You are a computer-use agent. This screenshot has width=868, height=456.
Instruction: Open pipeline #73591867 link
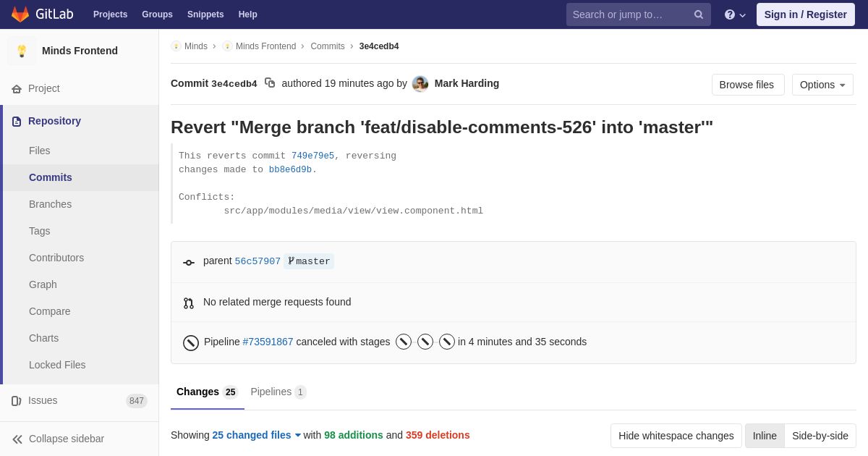point(268,342)
